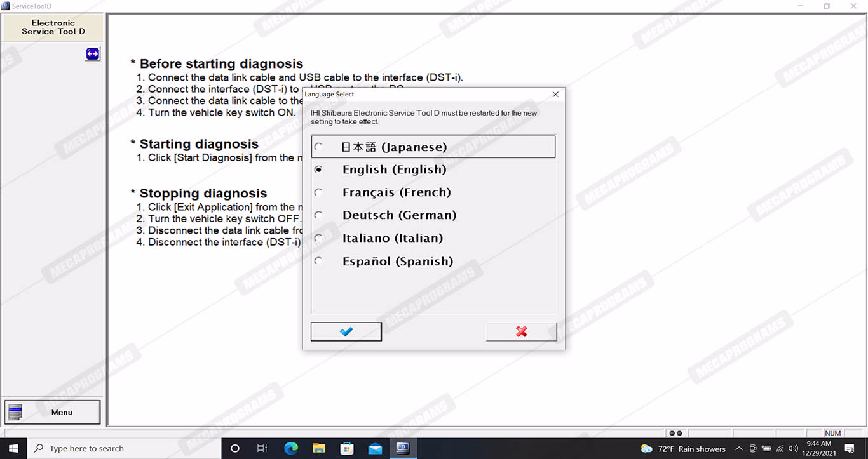Open the weather widget showing Rain showers
This screenshot has width=868, height=459.
683,449
